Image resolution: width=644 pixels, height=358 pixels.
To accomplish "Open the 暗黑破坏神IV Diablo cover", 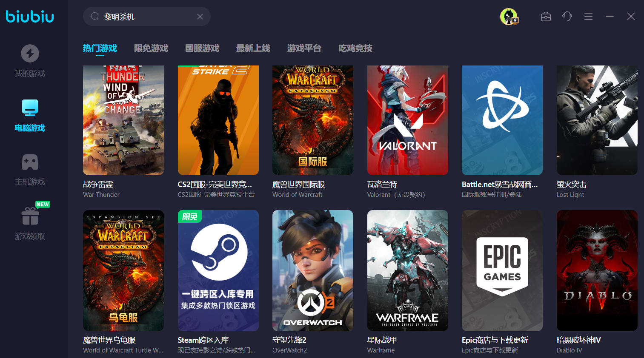I will click(597, 270).
